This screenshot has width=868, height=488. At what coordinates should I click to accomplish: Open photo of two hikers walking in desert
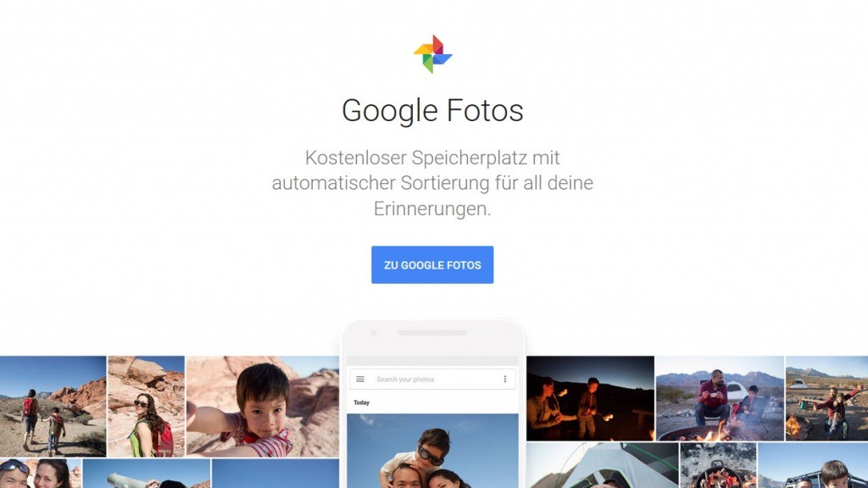[53, 406]
